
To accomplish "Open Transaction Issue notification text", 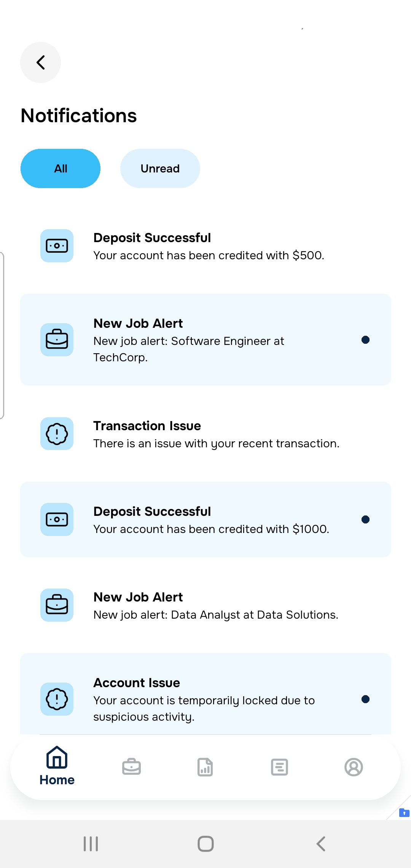I will [216, 434].
